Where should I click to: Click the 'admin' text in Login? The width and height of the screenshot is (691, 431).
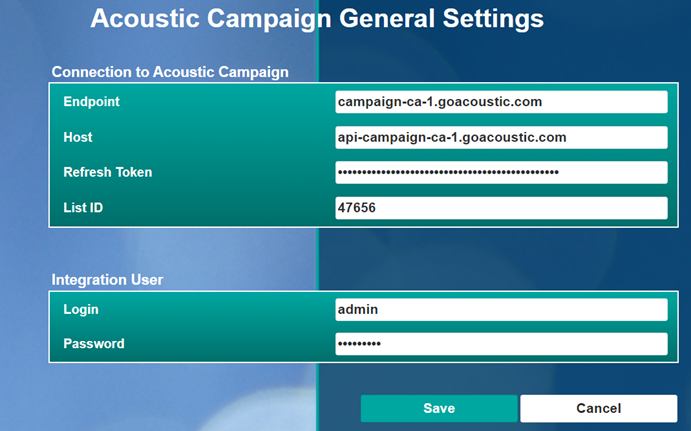[x=358, y=310]
